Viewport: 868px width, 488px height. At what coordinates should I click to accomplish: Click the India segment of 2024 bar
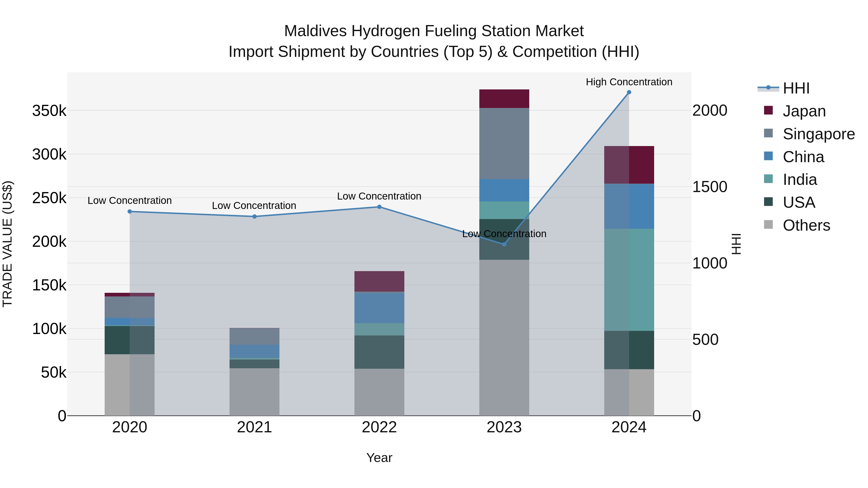click(x=629, y=280)
